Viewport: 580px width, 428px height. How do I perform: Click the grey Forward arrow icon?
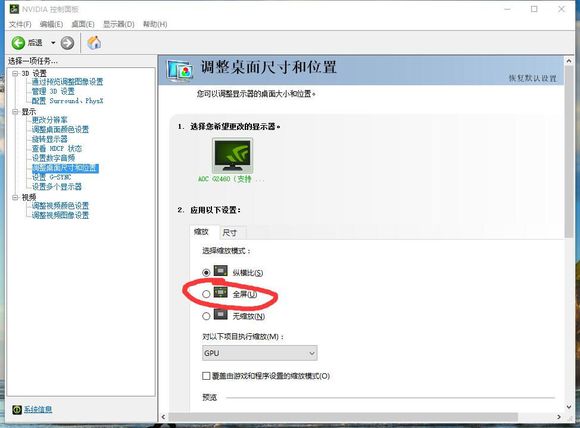pyautogui.click(x=67, y=43)
